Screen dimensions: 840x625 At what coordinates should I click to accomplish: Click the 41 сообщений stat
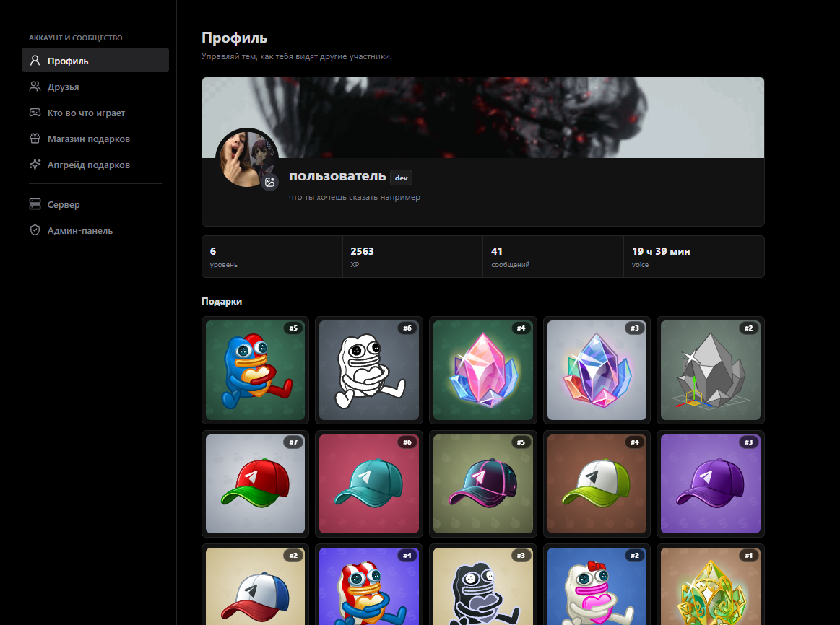pyautogui.click(x=553, y=257)
